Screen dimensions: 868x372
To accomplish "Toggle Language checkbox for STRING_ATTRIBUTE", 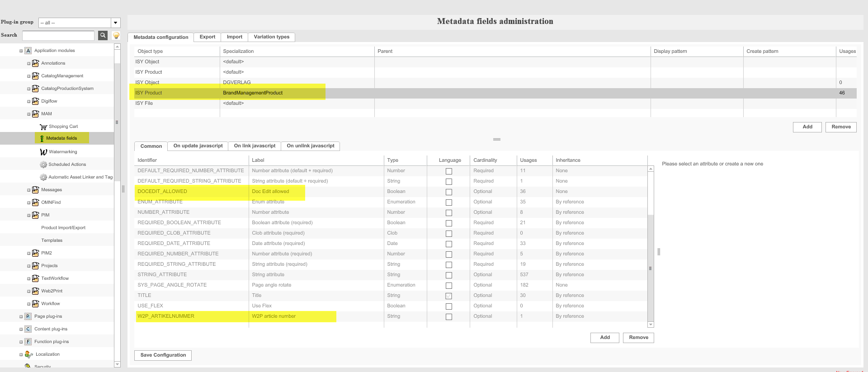I will click(449, 275).
